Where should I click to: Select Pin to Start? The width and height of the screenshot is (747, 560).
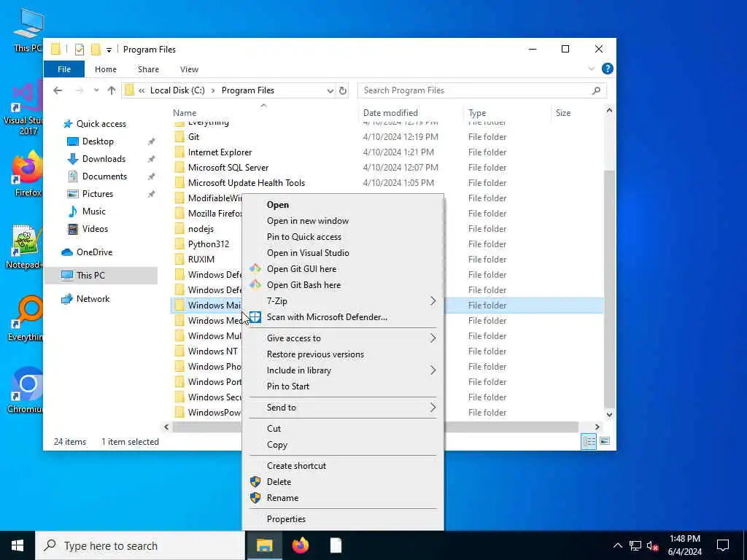[287, 386]
